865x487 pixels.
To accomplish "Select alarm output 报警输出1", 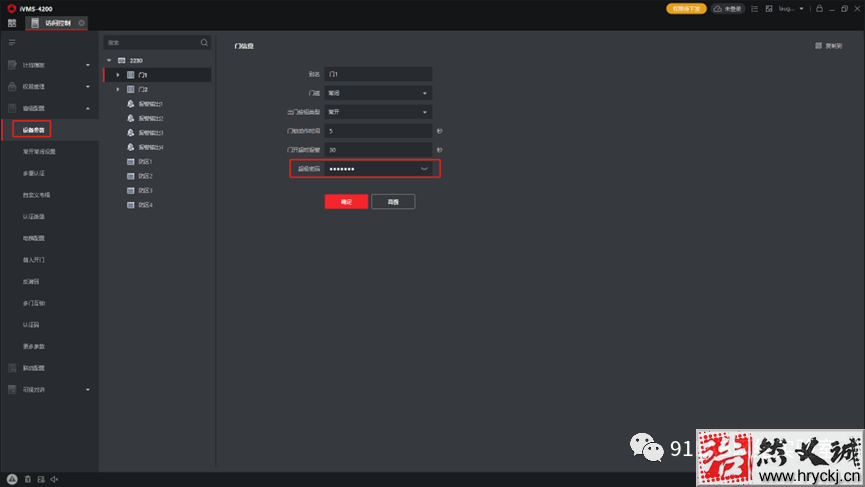I will 151,104.
